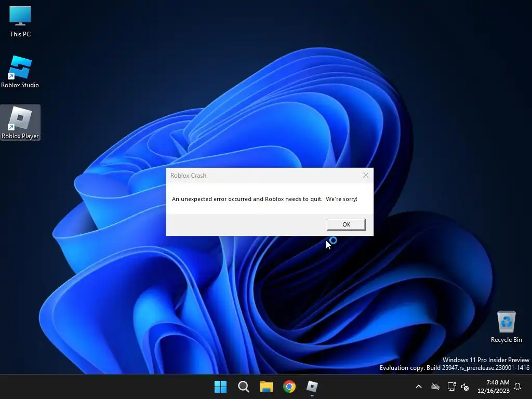Switch to Roblox in the taskbar
The image size is (532, 399).
pos(312,387)
